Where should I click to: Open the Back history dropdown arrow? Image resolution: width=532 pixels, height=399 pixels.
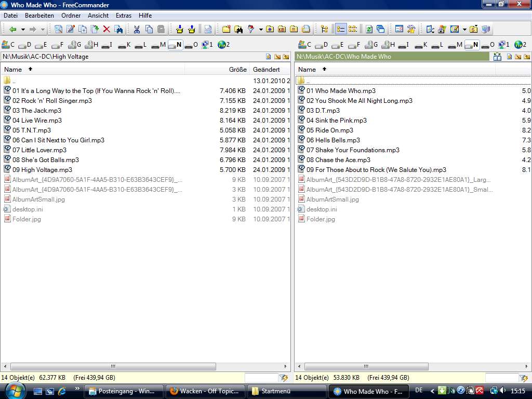pyautogui.click(x=23, y=30)
